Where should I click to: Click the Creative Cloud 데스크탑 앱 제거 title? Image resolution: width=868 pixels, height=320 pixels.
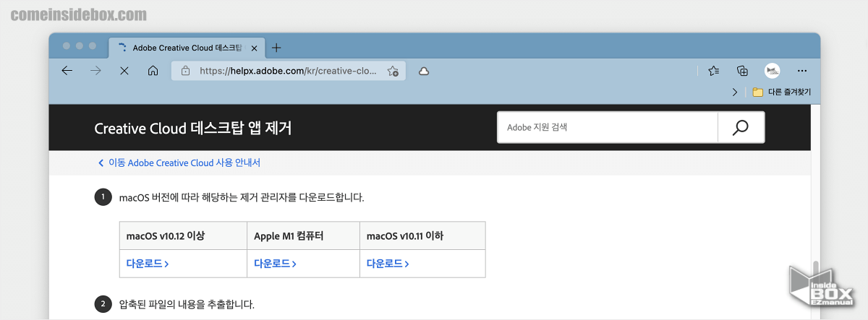pos(193,129)
